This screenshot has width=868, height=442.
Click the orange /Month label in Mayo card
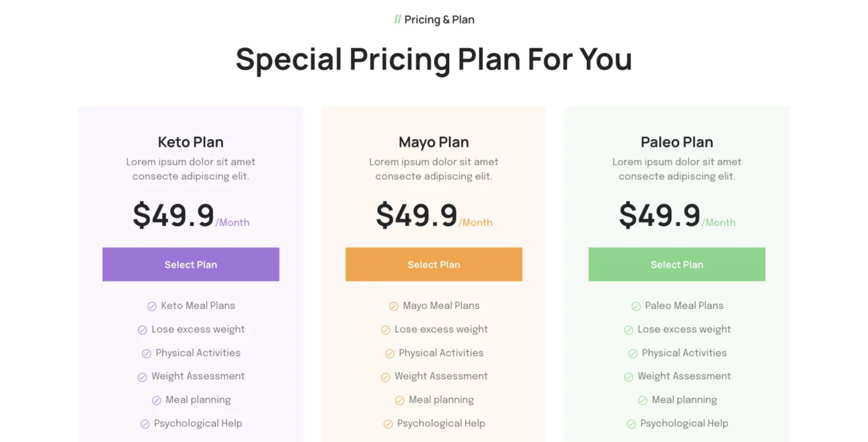tap(476, 223)
